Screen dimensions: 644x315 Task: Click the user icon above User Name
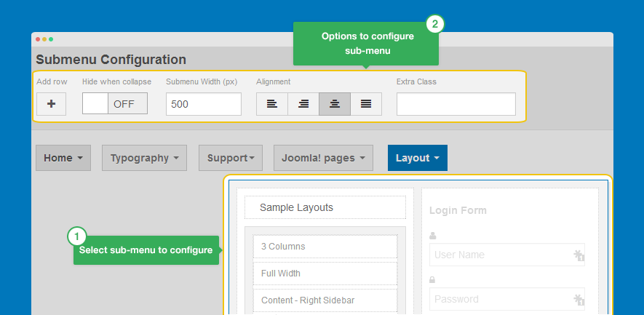pyautogui.click(x=433, y=236)
